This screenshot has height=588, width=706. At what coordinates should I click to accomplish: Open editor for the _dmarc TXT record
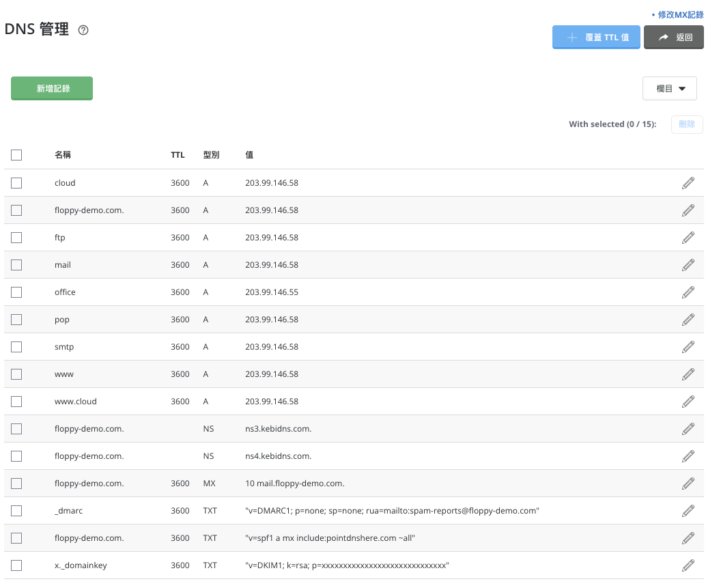tap(688, 511)
